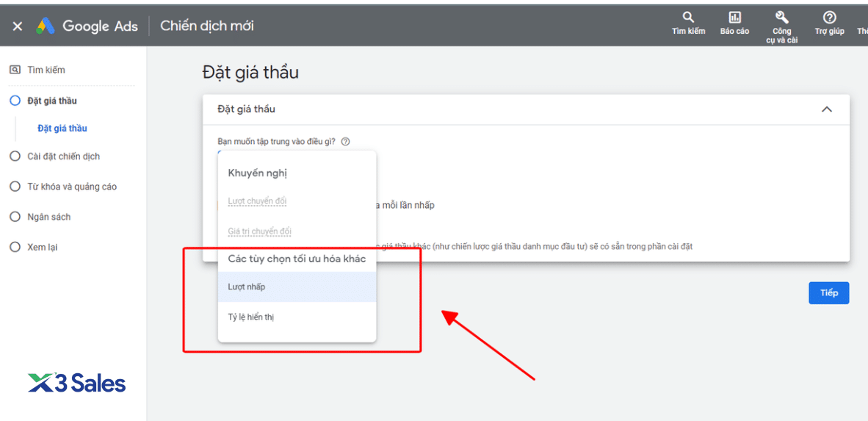Open the Tìm kiếm search icon in header
The width and height of the screenshot is (868, 421).
[688, 17]
